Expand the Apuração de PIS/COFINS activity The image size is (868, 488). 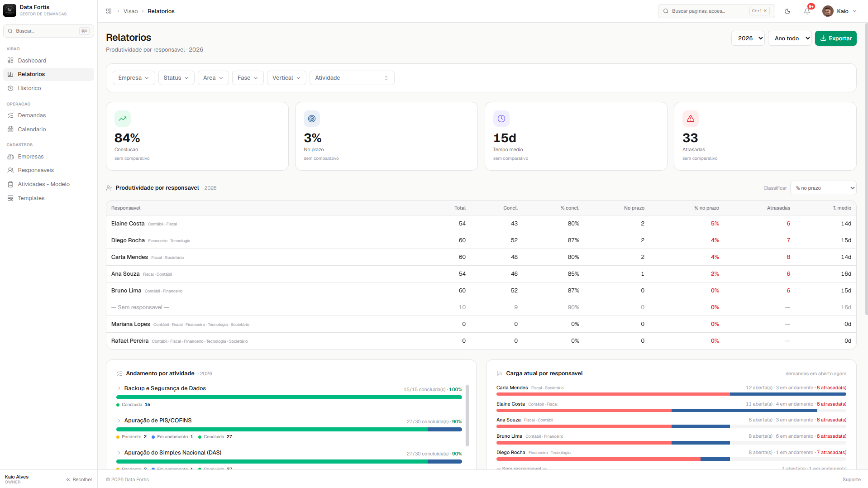click(x=119, y=421)
